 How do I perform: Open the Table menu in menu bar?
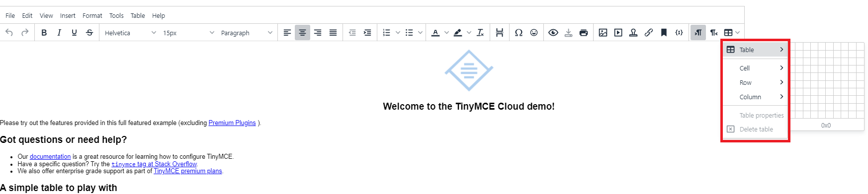coord(138,15)
